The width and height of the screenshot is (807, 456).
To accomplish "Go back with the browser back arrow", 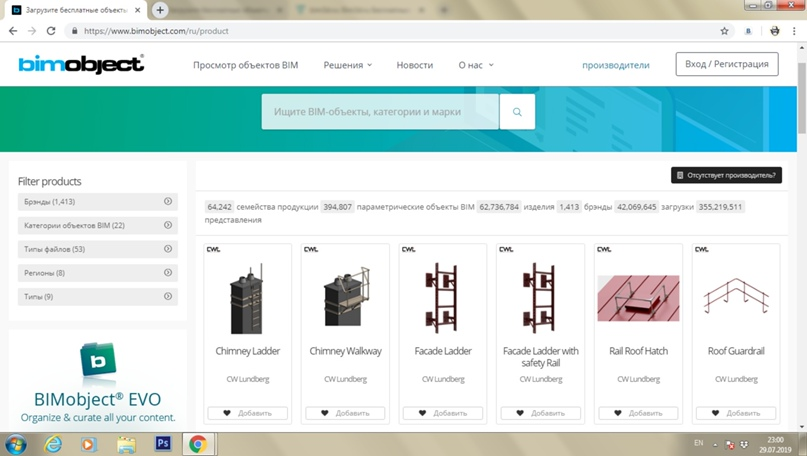I will click(x=13, y=31).
